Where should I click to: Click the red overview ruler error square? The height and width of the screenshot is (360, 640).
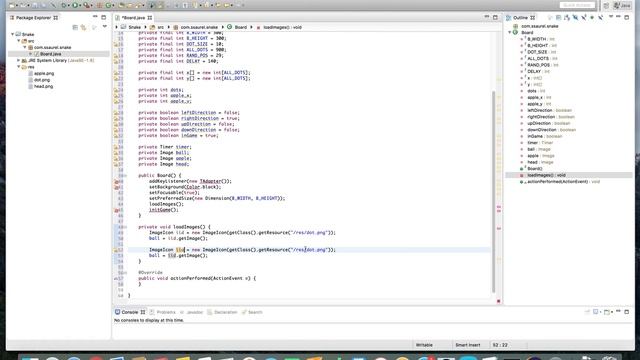pyautogui.click(x=498, y=301)
